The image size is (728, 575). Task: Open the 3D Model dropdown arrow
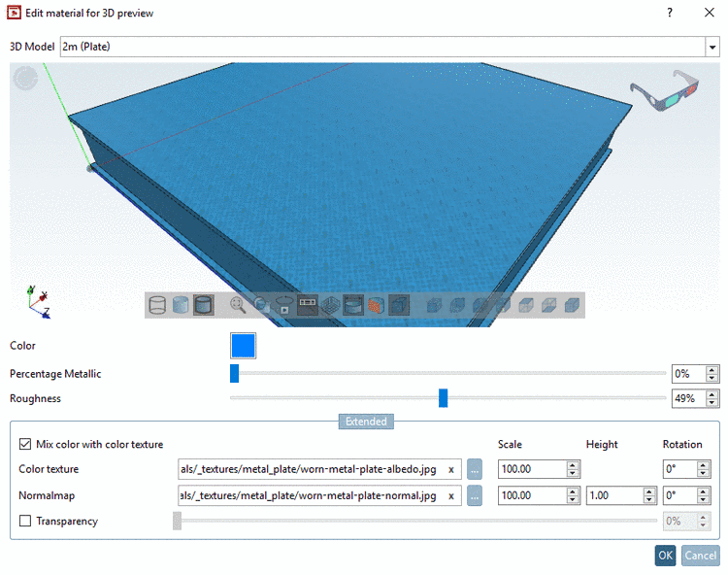click(x=712, y=47)
